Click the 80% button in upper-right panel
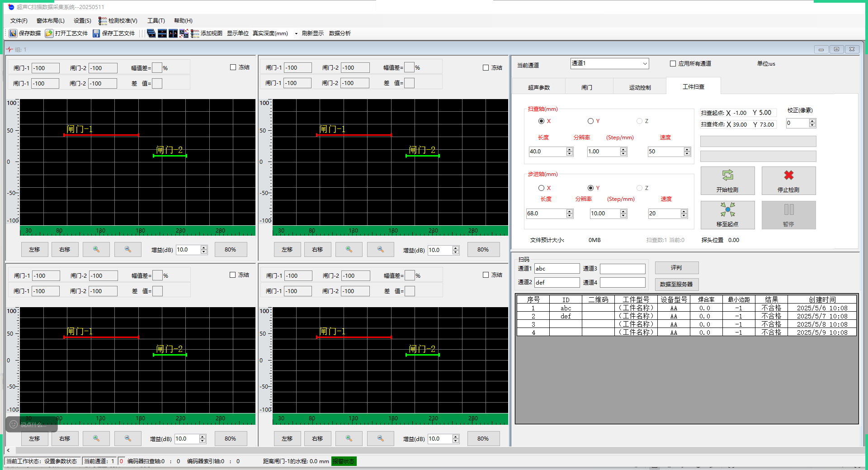868x470 pixels. pyautogui.click(x=483, y=250)
